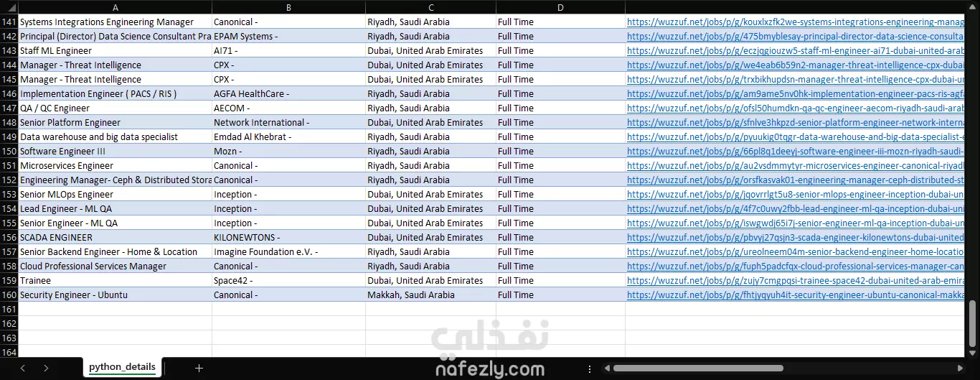The height and width of the screenshot is (380, 980).
Task: Open the lead-engineer-ml-qa-inception link
Action: tap(796, 208)
